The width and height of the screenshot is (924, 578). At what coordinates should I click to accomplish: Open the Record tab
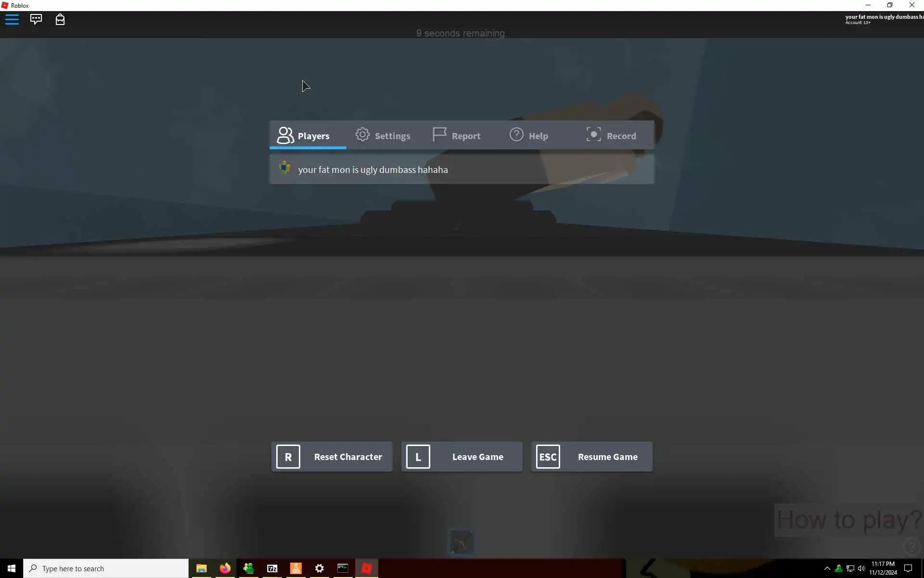tap(611, 136)
